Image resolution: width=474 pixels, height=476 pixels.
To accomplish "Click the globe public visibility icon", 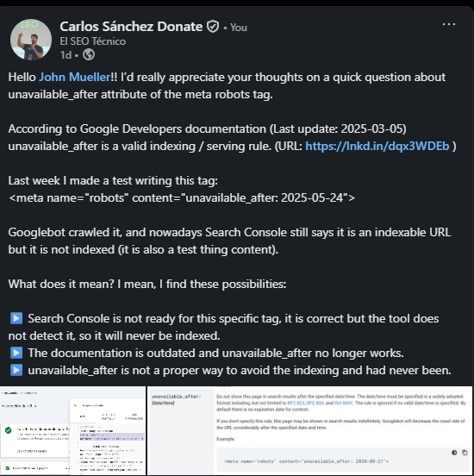I will [x=89, y=54].
